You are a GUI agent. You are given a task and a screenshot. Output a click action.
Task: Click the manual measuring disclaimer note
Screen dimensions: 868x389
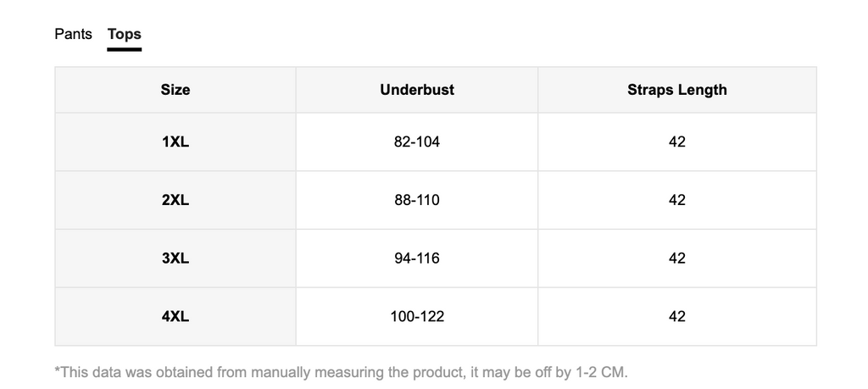(341, 372)
